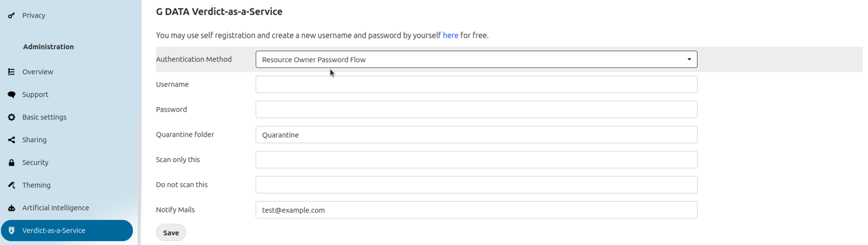Focus the Username input field
868x245 pixels.
(476, 84)
